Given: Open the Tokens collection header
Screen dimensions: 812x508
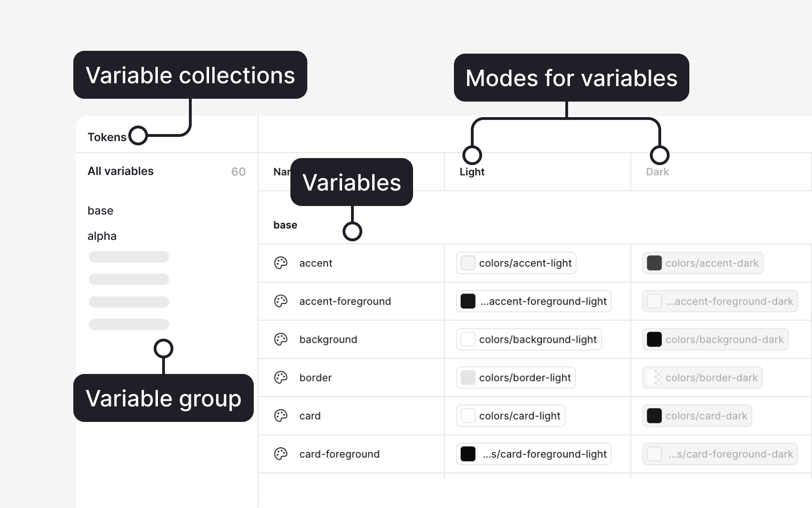Looking at the screenshot, I should click(107, 137).
